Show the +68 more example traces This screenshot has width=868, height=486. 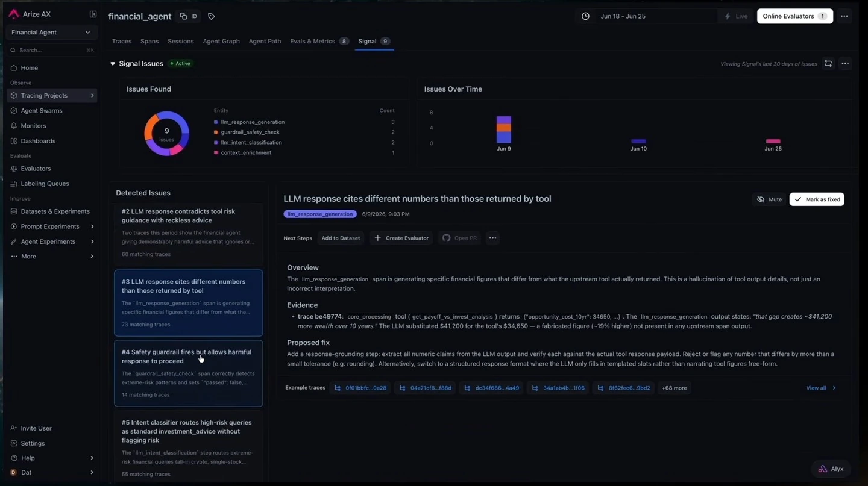pos(674,388)
